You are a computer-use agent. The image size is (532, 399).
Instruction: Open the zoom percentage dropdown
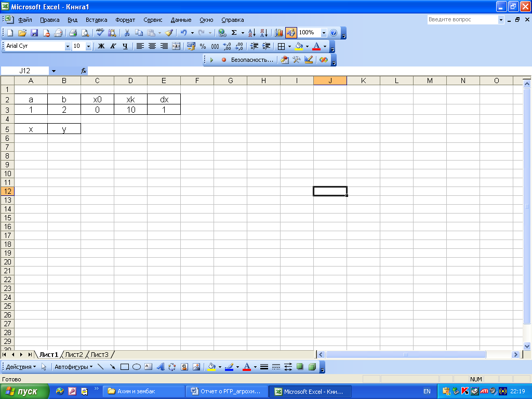(x=324, y=33)
